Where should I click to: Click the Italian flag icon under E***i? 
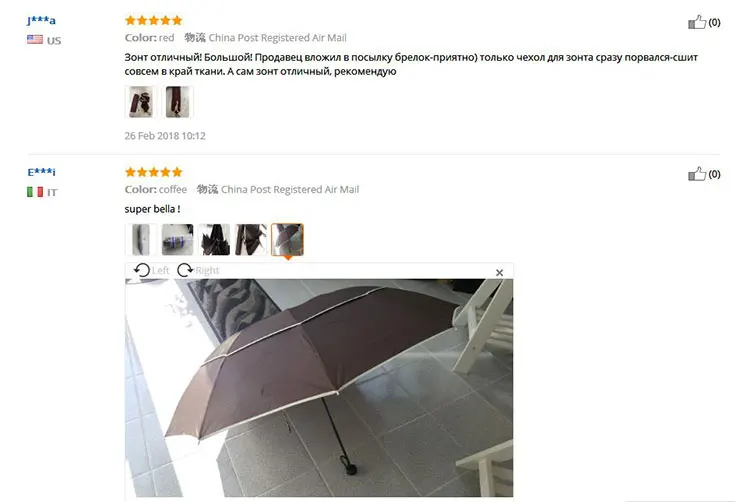click(35, 192)
